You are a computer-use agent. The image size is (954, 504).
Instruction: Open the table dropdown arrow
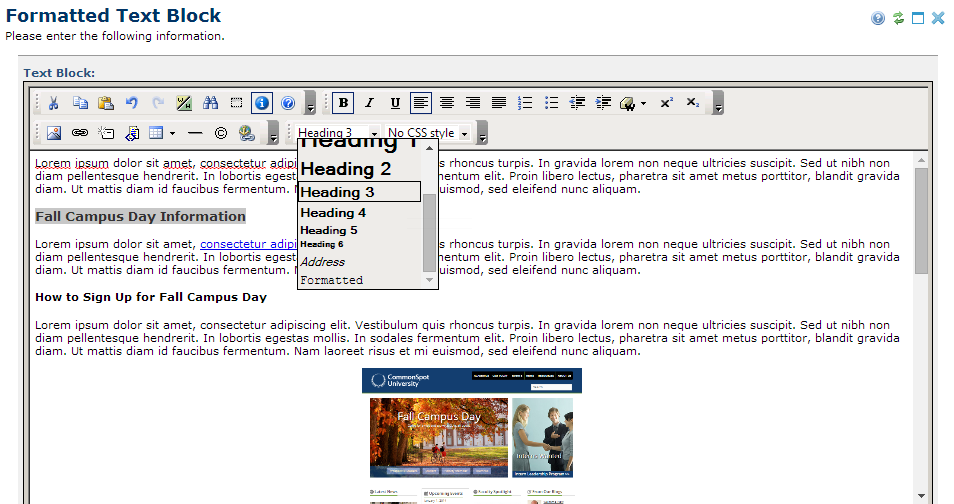173,133
